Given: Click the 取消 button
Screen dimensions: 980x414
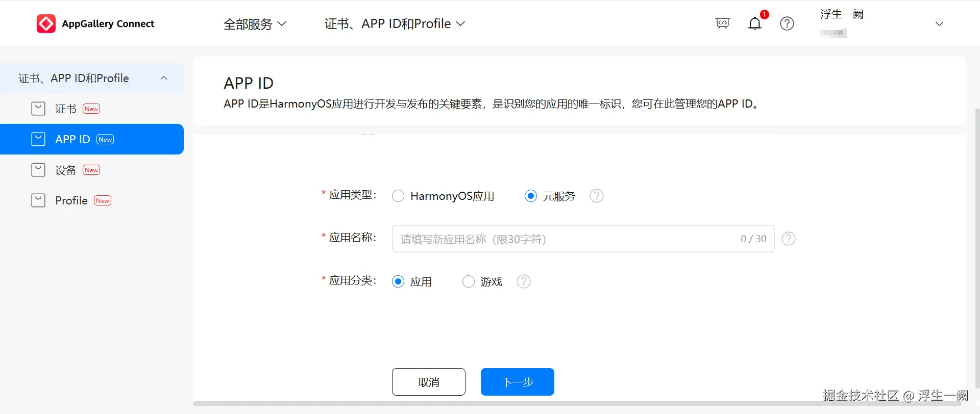Looking at the screenshot, I should tap(429, 382).
